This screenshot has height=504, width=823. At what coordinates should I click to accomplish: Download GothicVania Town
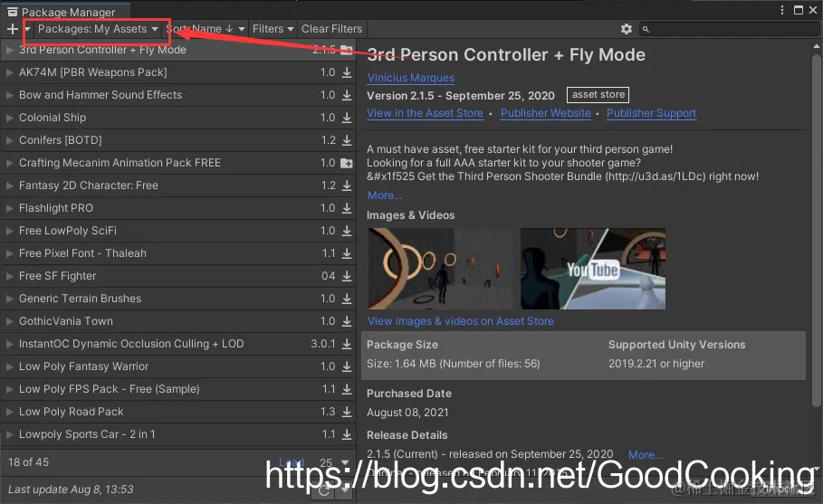point(347,321)
